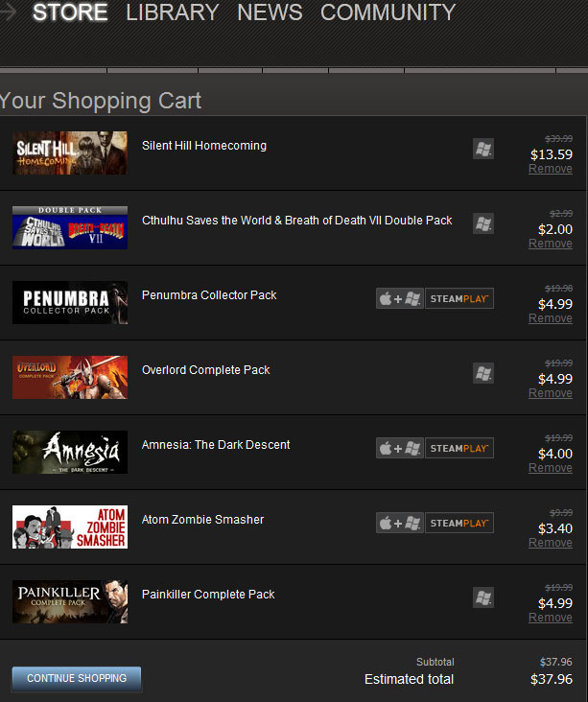
Task: Click the SteamPlay badge for Amnesia
Action: pos(459,448)
